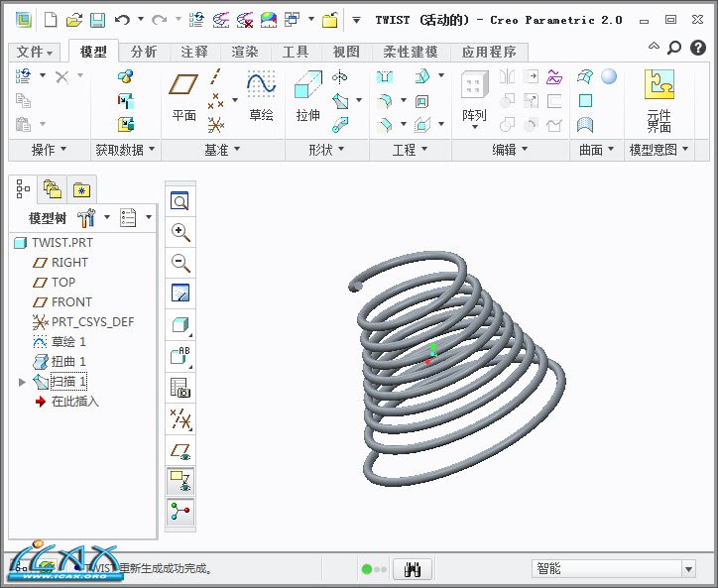Open the 智能 selection filter dropdown

[688, 569]
